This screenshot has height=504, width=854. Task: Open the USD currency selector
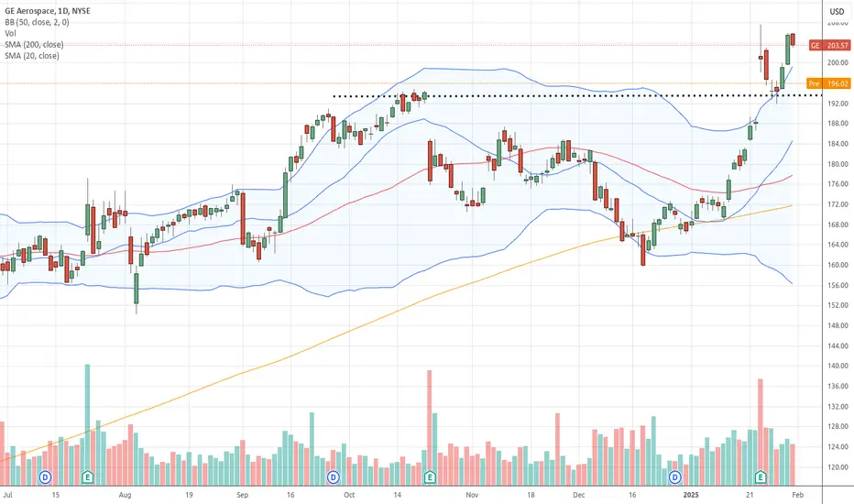838,11
